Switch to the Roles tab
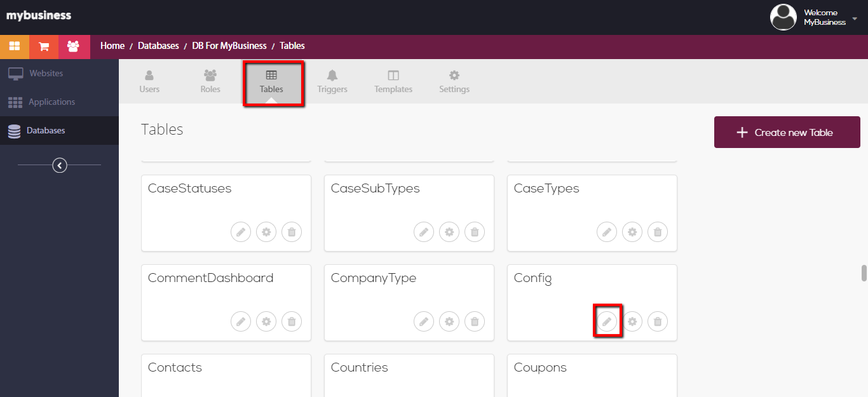The height and width of the screenshot is (397, 868). click(210, 81)
